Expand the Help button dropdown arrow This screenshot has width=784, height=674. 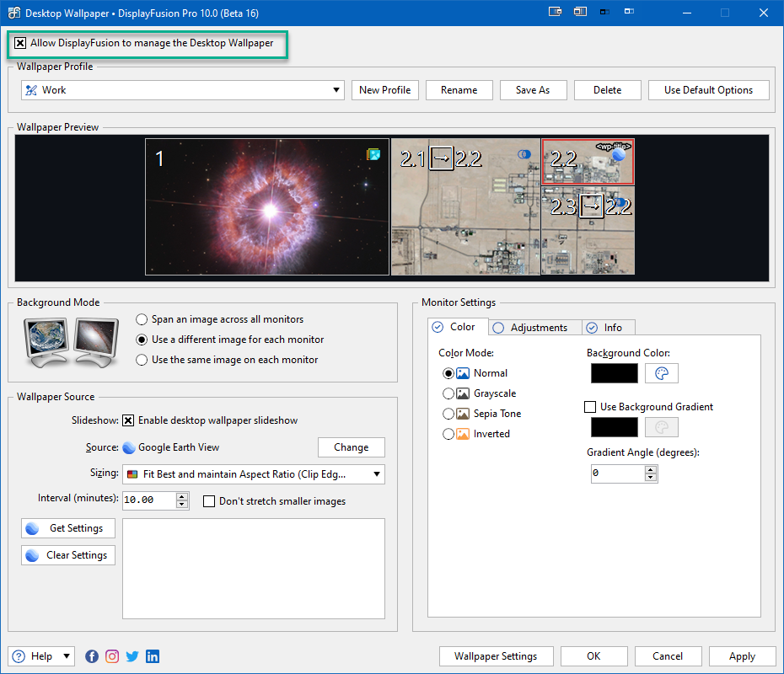tap(67, 656)
